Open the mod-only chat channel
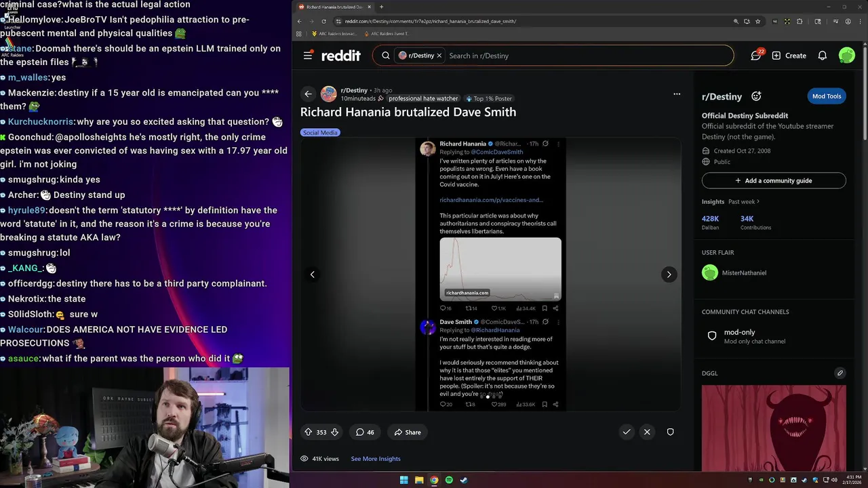 tap(774, 336)
